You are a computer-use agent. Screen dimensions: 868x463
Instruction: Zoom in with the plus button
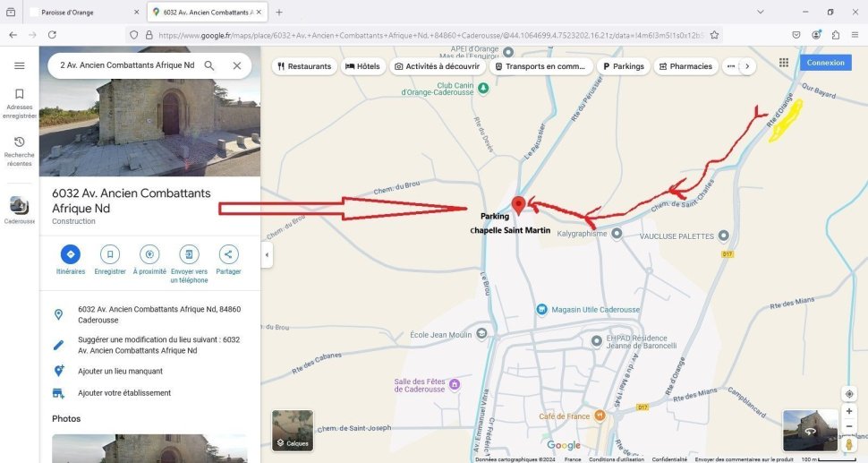pos(849,411)
